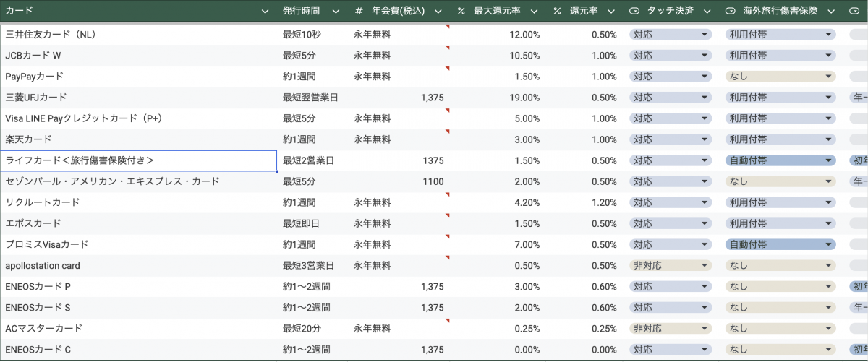
Task: Select 最短2営業日 issue time cell
Action: tap(312, 160)
